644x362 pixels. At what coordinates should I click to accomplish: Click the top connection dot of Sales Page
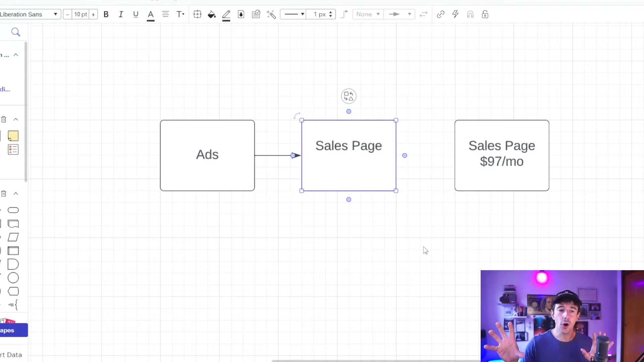[x=349, y=111]
